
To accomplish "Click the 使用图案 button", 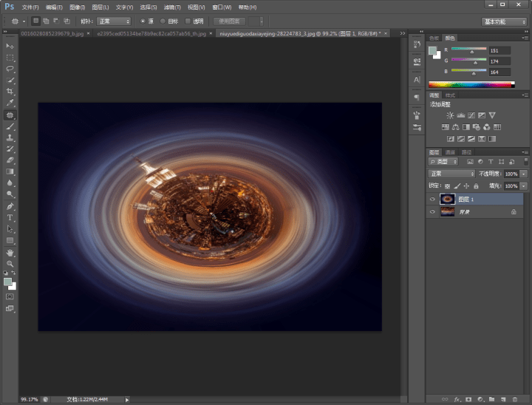I will [229, 21].
